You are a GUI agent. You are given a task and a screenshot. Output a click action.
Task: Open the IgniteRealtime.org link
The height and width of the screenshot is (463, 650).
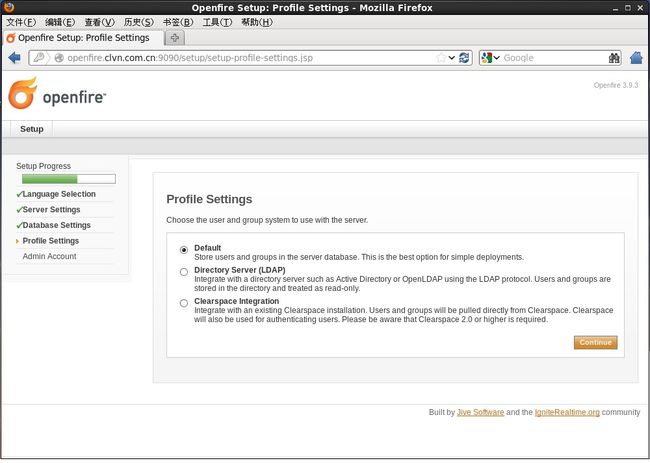pyautogui.click(x=567, y=412)
